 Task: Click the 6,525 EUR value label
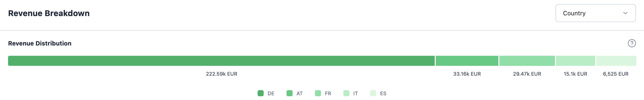tap(616, 74)
